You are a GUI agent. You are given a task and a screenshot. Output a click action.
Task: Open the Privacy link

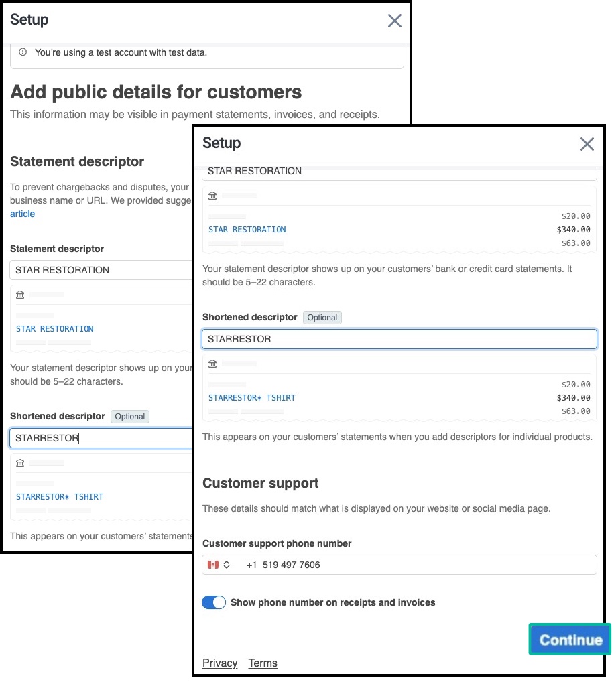click(x=220, y=663)
